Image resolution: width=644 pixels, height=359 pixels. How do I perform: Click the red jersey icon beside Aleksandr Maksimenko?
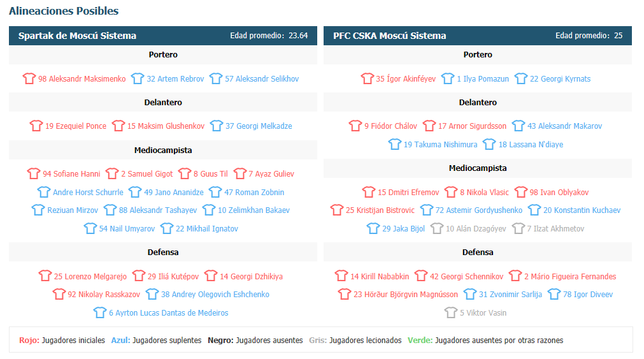pos(29,78)
